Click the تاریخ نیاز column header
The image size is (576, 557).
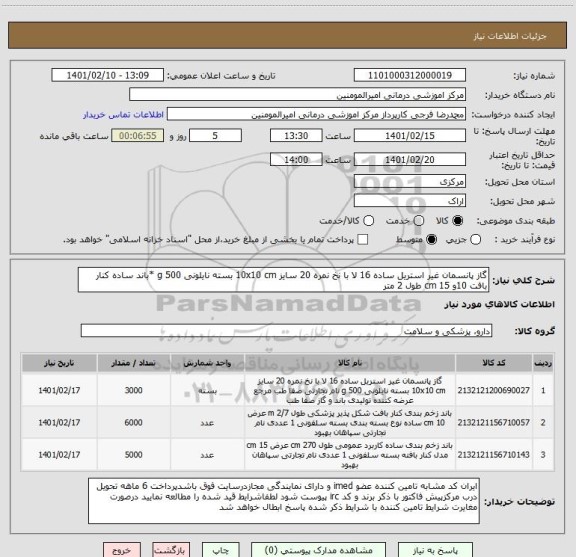(x=59, y=363)
